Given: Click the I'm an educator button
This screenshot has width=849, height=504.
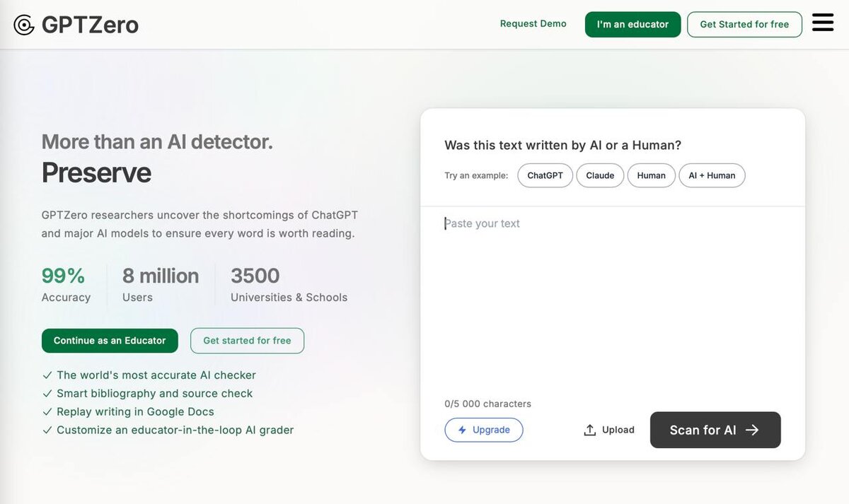Looking at the screenshot, I should coord(633,24).
